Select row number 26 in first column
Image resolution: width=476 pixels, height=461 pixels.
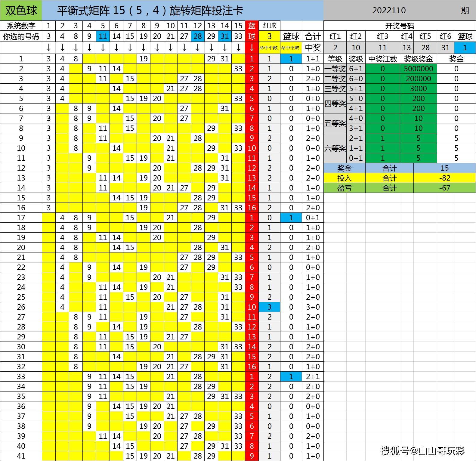pos(21,307)
